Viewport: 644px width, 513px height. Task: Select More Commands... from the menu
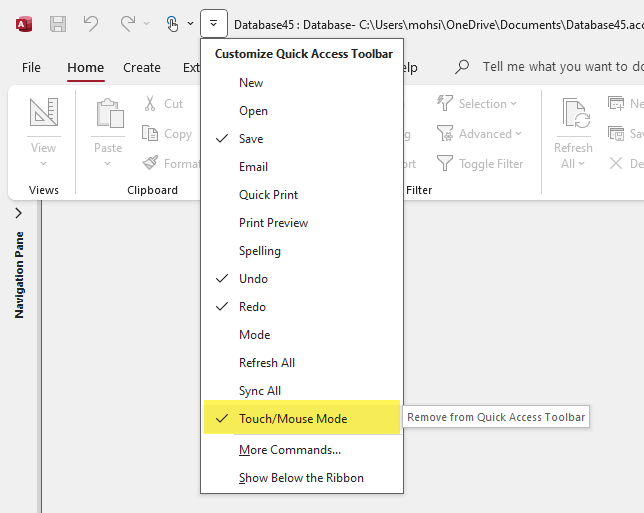pyautogui.click(x=289, y=450)
